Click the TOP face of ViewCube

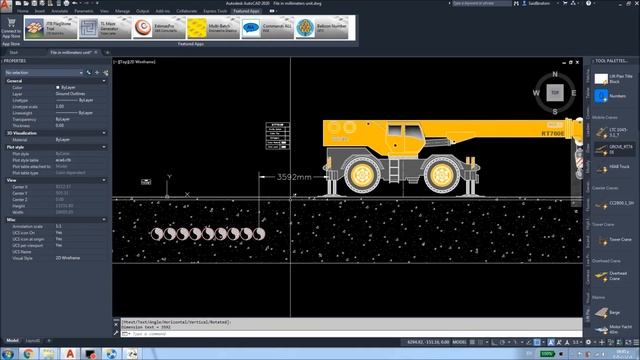(x=555, y=93)
